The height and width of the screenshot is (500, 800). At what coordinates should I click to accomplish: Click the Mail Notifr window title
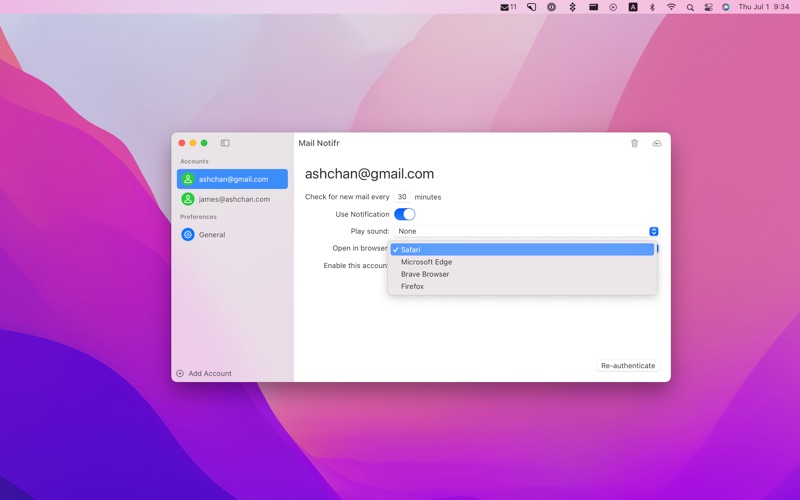click(x=319, y=143)
